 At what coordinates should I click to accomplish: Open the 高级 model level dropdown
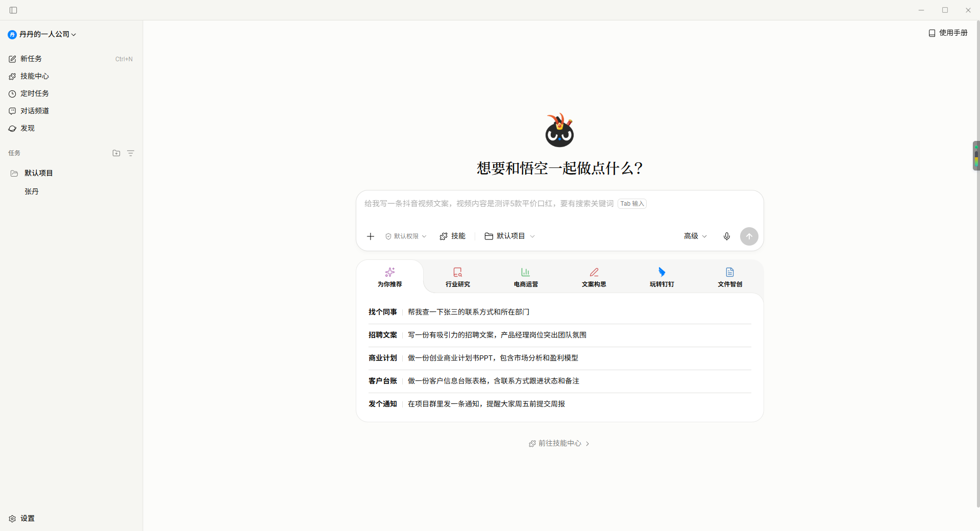696,236
